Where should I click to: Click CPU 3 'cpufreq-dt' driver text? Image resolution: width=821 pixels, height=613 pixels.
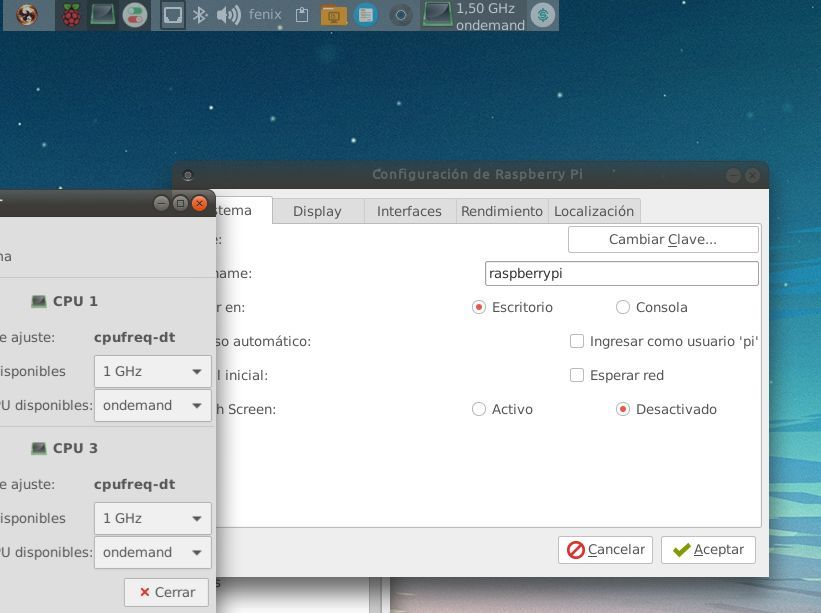tap(135, 485)
